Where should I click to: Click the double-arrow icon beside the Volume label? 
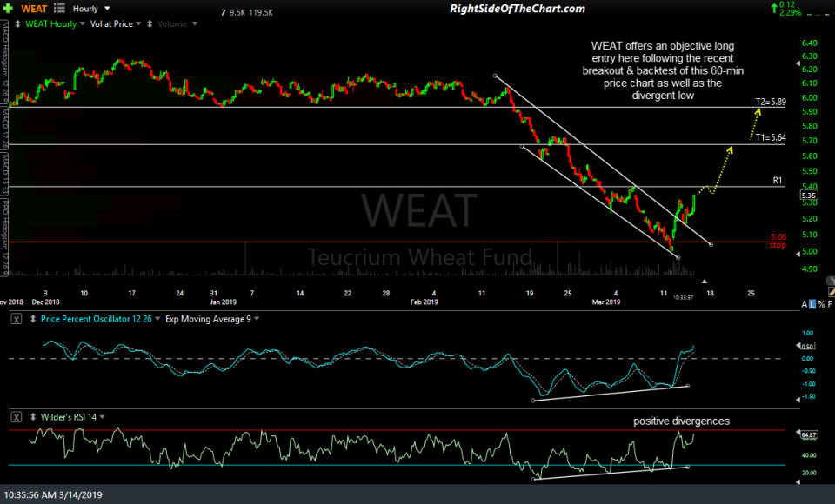pos(150,23)
